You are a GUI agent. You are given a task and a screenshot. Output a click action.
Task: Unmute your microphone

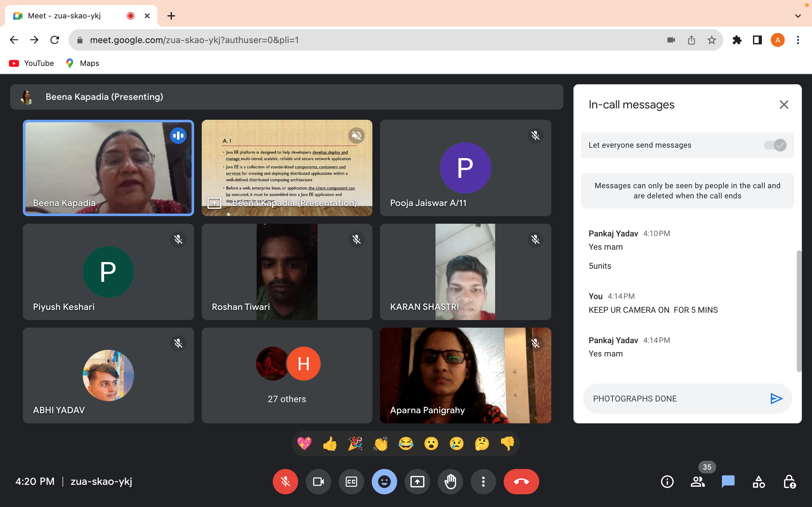pos(285,482)
